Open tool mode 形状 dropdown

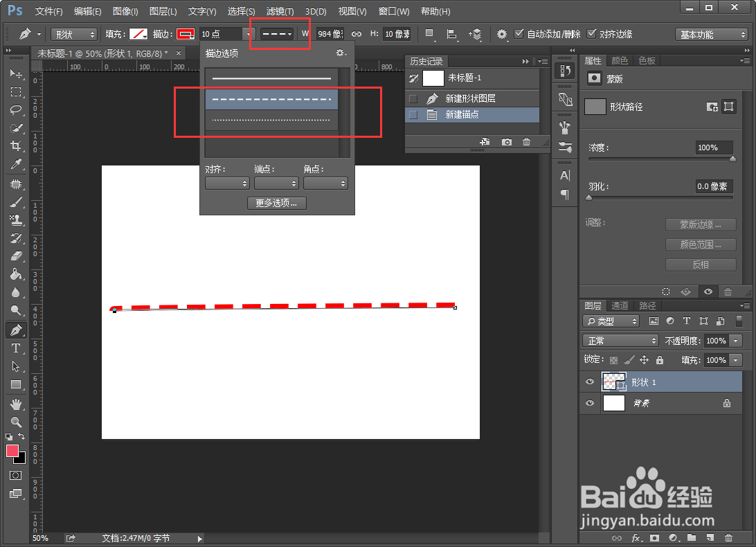click(74, 34)
